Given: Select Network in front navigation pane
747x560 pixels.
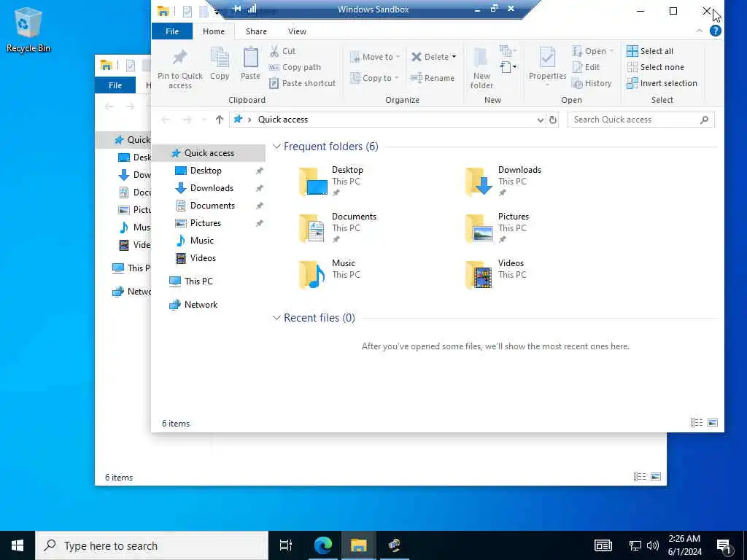Looking at the screenshot, I should pos(201,304).
